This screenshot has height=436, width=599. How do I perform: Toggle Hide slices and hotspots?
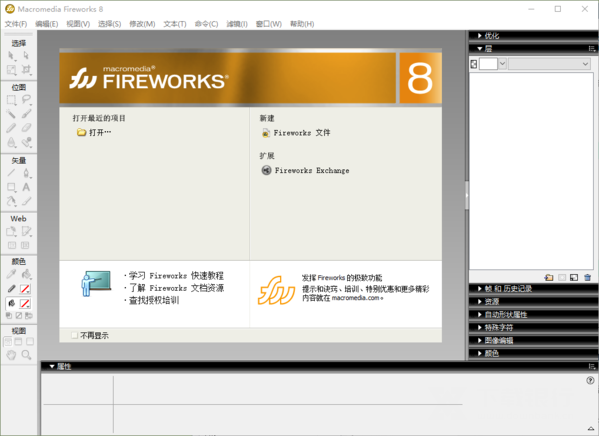click(12, 245)
